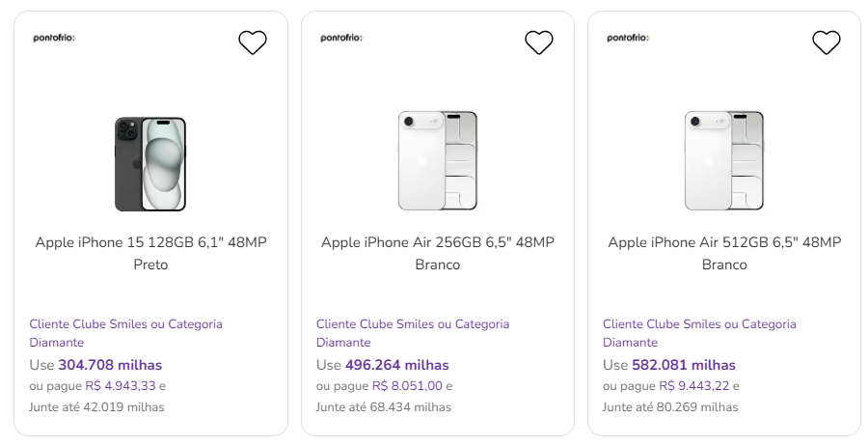
Task: Open the black iPhone 15 product image
Action: coord(150,164)
